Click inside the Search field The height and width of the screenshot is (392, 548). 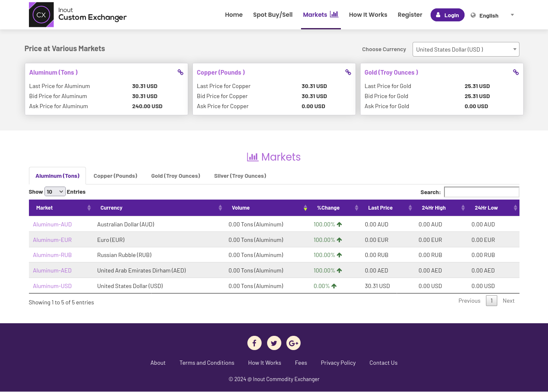click(481, 192)
